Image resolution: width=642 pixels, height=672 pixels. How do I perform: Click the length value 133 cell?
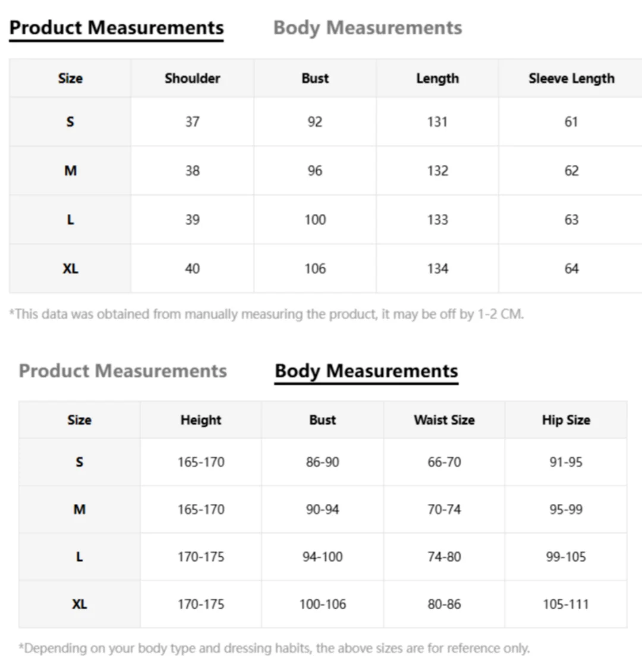click(438, 220)
